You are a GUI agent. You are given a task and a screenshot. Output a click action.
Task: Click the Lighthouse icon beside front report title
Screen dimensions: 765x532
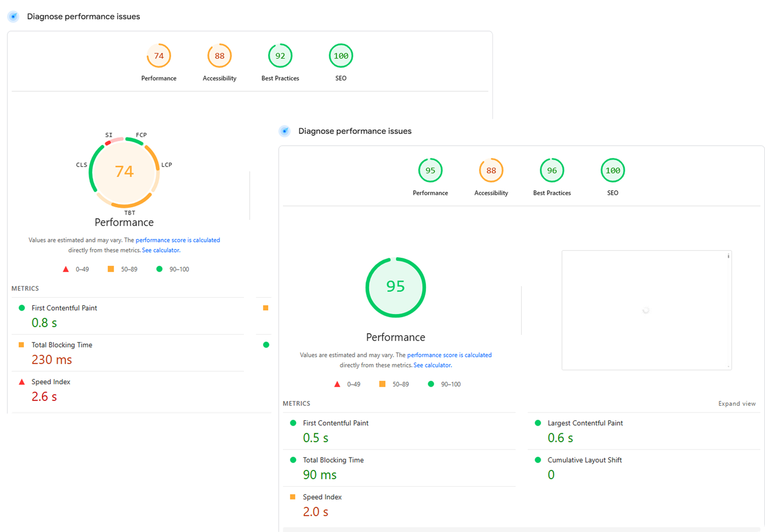click(284, 131)
